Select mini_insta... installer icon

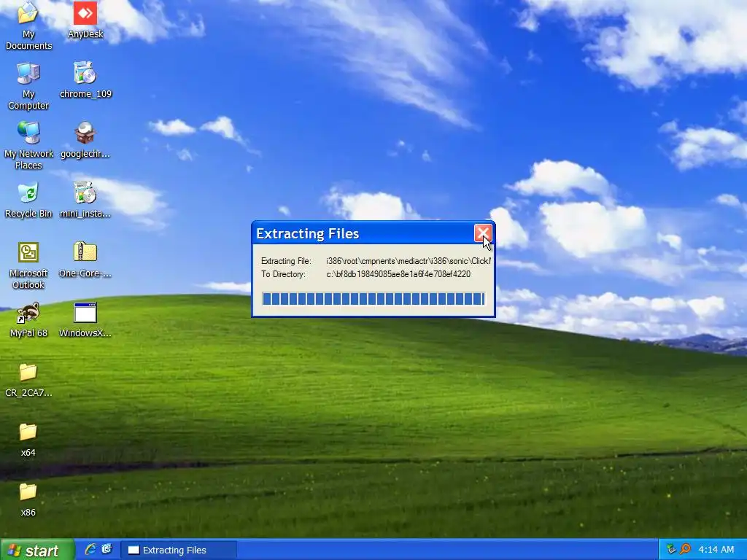85,200
